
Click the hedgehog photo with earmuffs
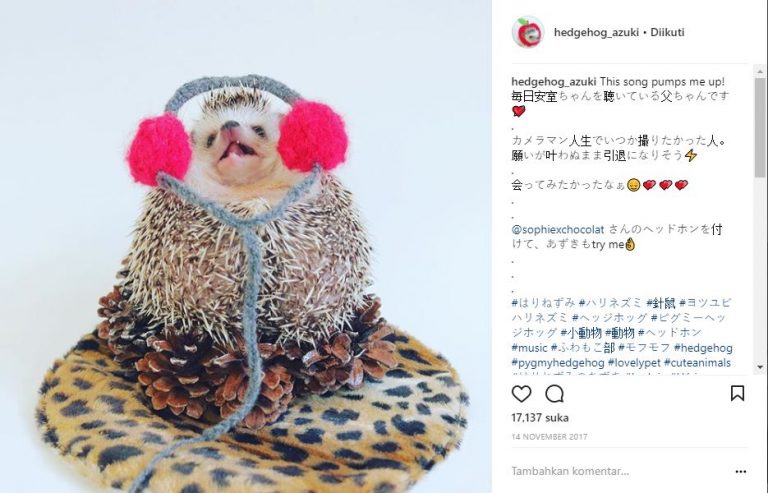pos(246,246)
